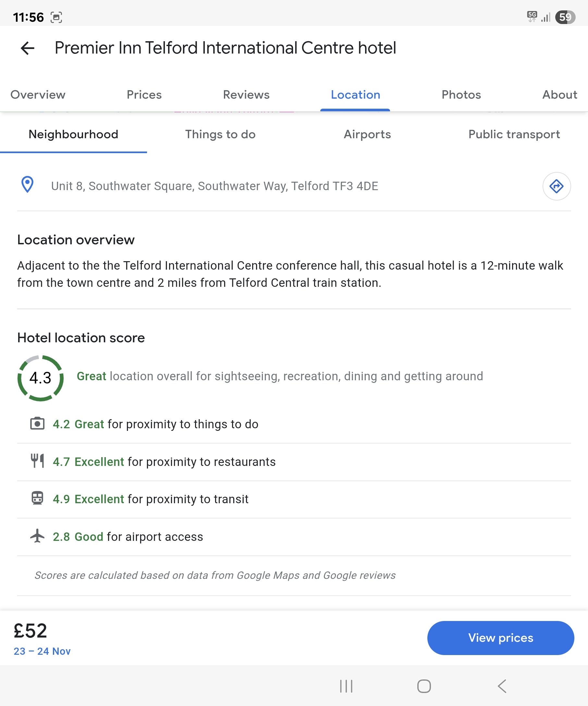Image resolution: width=588 pixels, height=706 pixels.
Task: Go to the Reviews tab
Action: tap(246, 95)
